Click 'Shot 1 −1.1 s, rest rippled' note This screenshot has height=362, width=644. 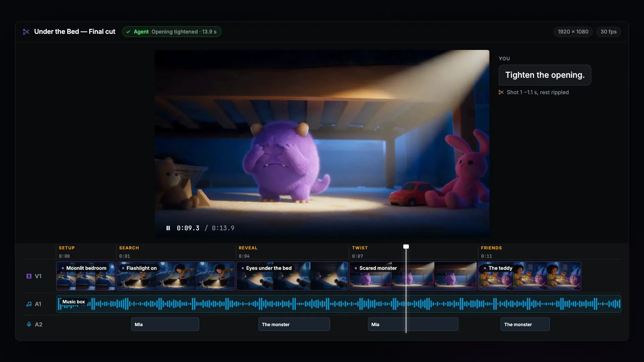[538, 93]
